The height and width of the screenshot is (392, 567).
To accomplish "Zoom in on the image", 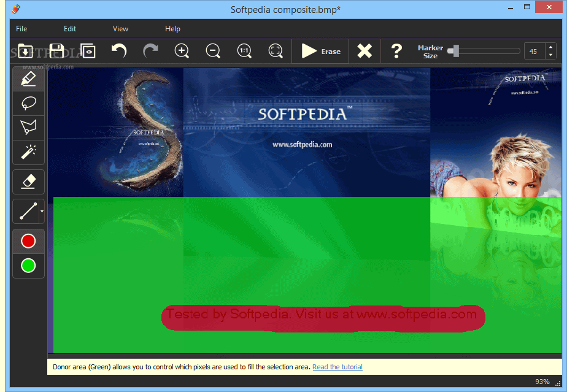I will coord(182,51).
